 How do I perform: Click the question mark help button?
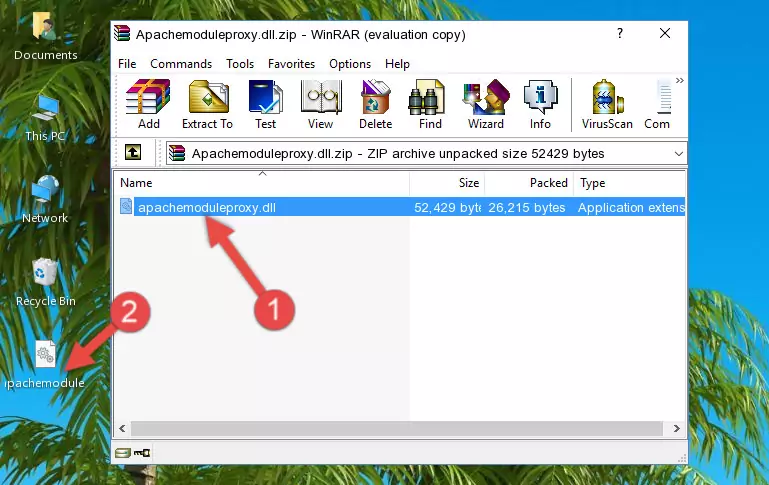pos(620,33)
